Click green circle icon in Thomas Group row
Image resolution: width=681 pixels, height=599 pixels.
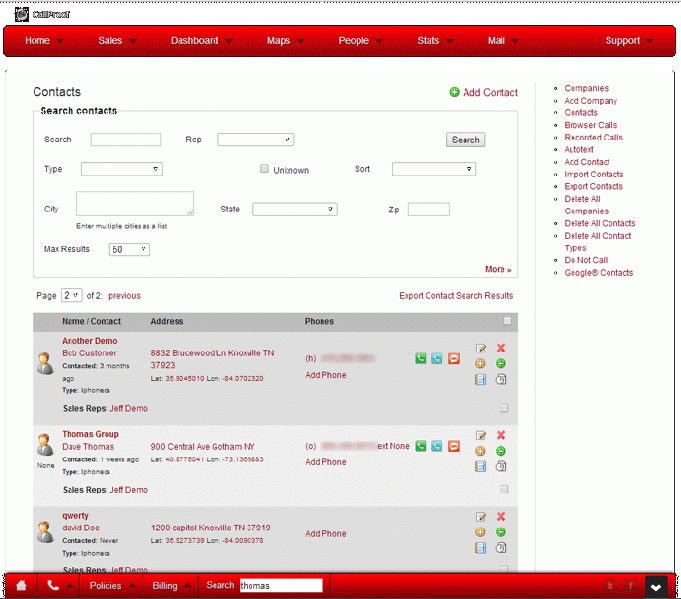point(501,451)
